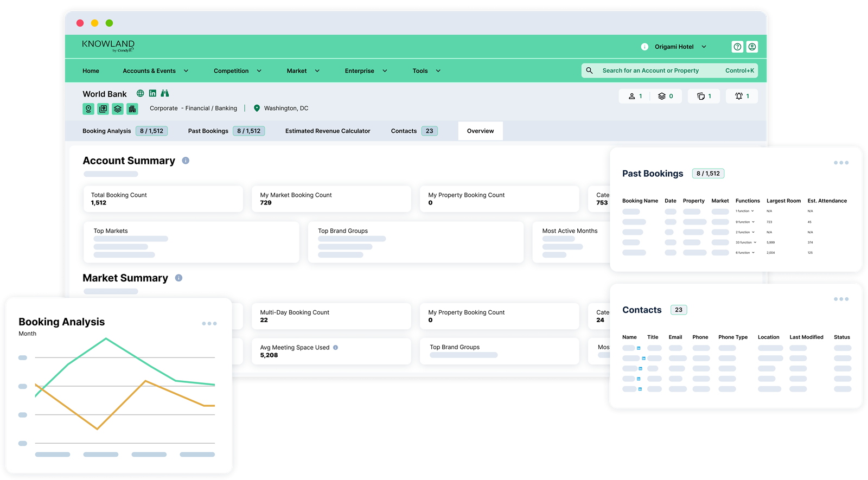Click the copy icon counter showing 1
The width and height of the screenshot is (868, 480).
click(704, 96)
